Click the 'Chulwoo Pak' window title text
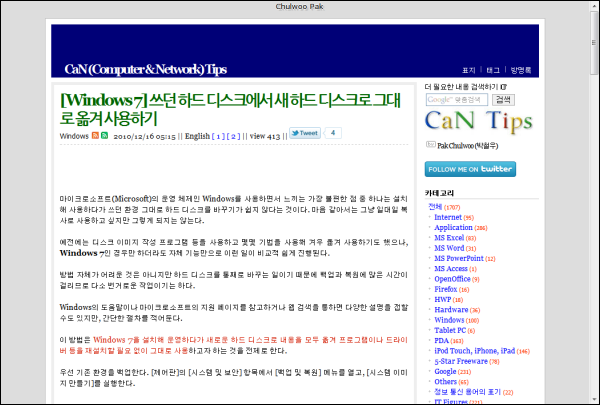Viewport: 600px width, 405px height. coord(299,6)
